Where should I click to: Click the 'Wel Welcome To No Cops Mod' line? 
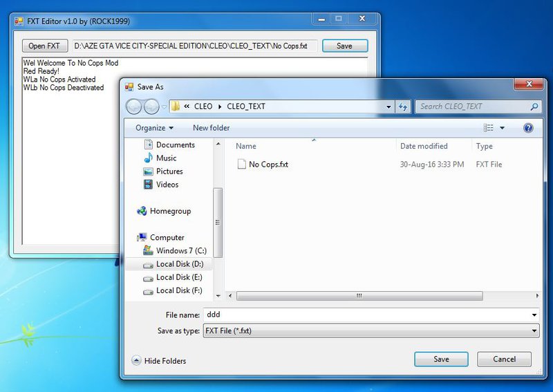[71, 63]
